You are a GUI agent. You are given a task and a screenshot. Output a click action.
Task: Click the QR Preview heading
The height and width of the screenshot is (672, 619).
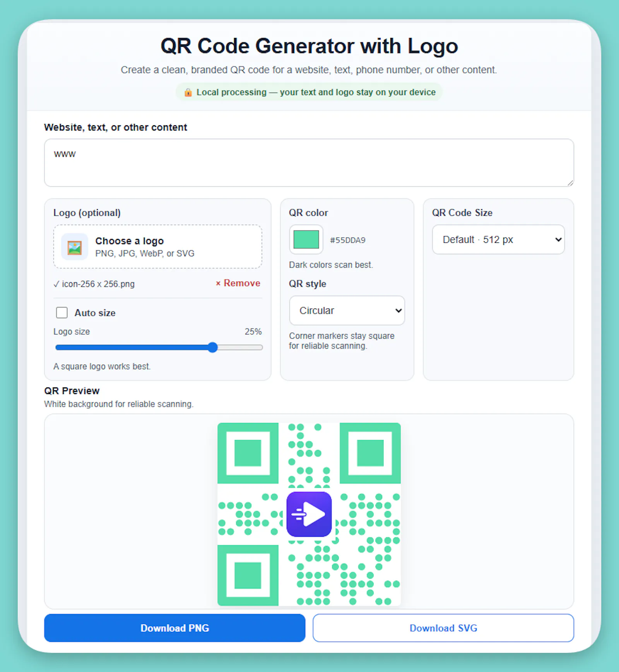72,391
